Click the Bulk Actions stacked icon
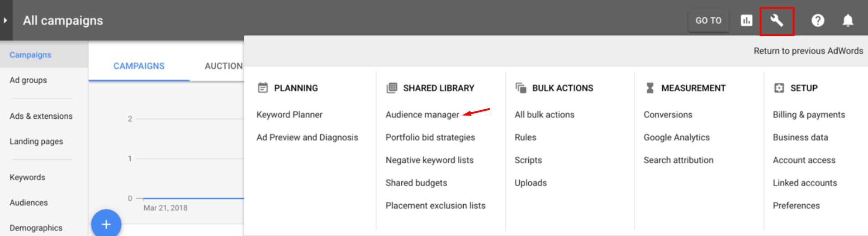 (x=521, y=88)
